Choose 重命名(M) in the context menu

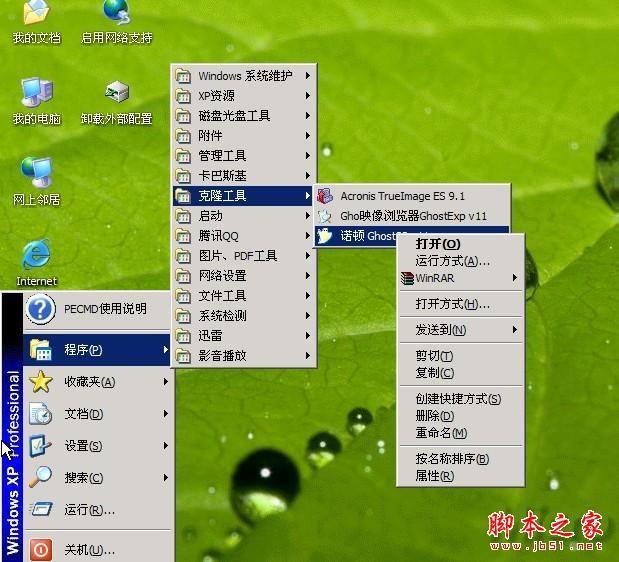pos(461,433)
